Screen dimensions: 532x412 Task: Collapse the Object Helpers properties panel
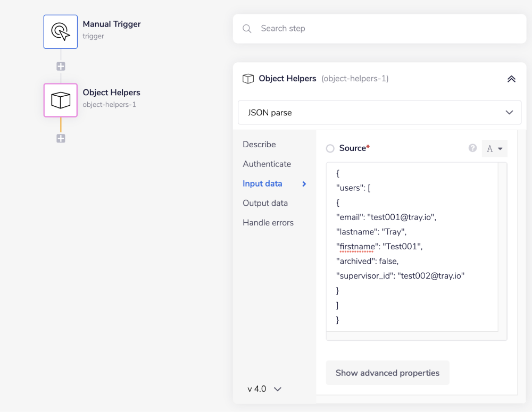click(511, 79)
